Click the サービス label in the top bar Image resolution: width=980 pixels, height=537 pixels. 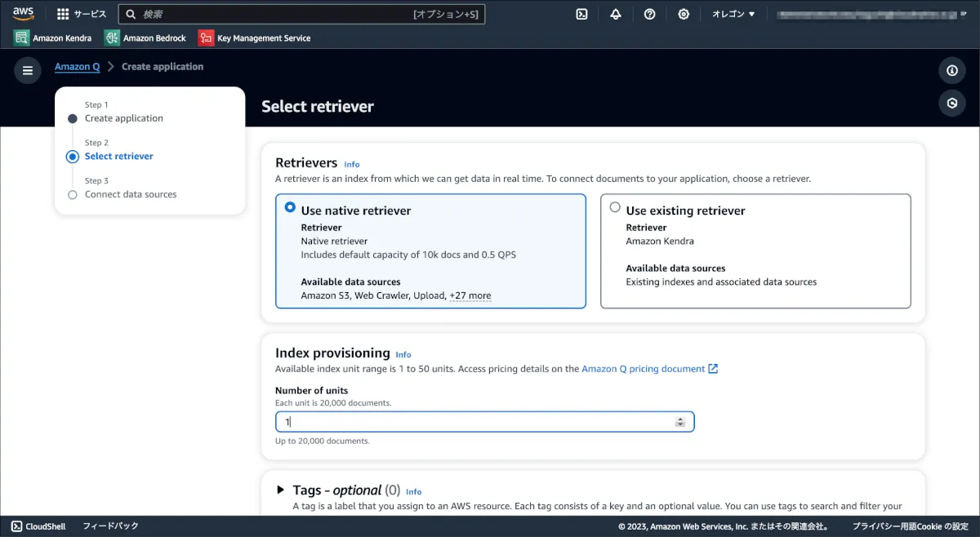click(90, 14)
